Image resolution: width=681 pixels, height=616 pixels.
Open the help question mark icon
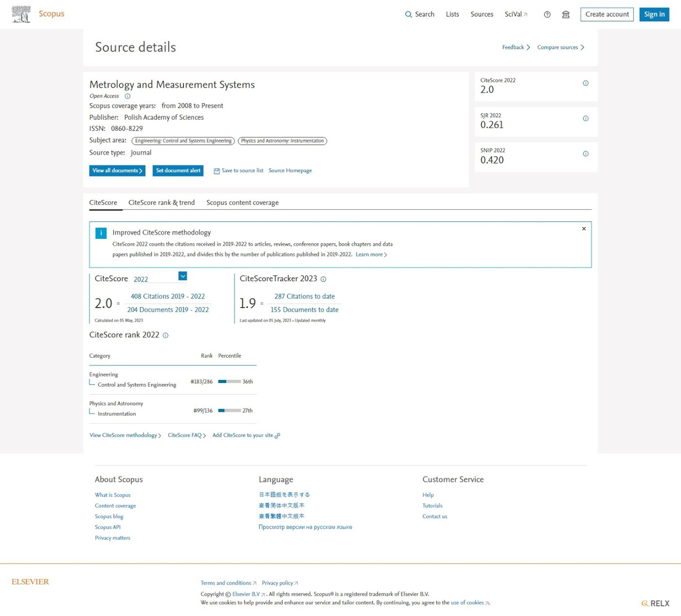(x=547, y=15)
